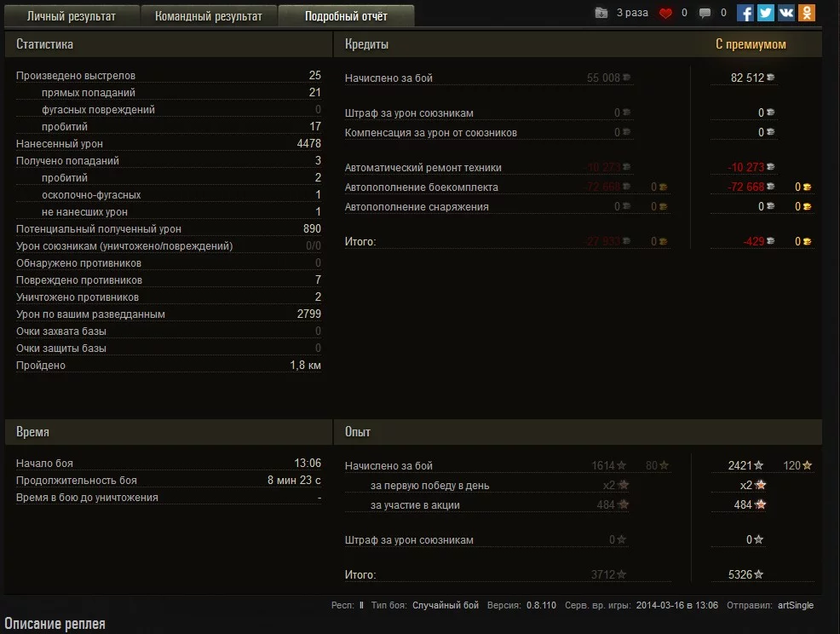Click 'Уничтожено противников' row label

(78, 297)
